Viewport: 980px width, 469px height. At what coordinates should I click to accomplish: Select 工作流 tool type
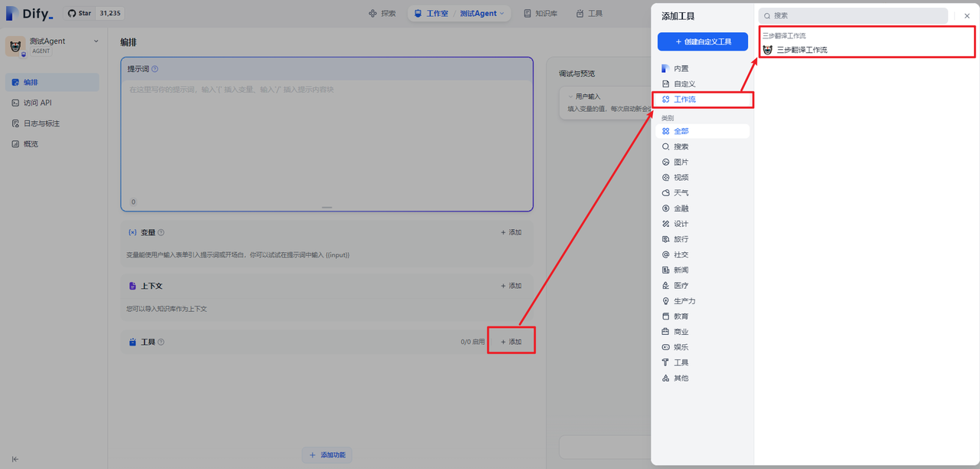[x=704, y=100]
